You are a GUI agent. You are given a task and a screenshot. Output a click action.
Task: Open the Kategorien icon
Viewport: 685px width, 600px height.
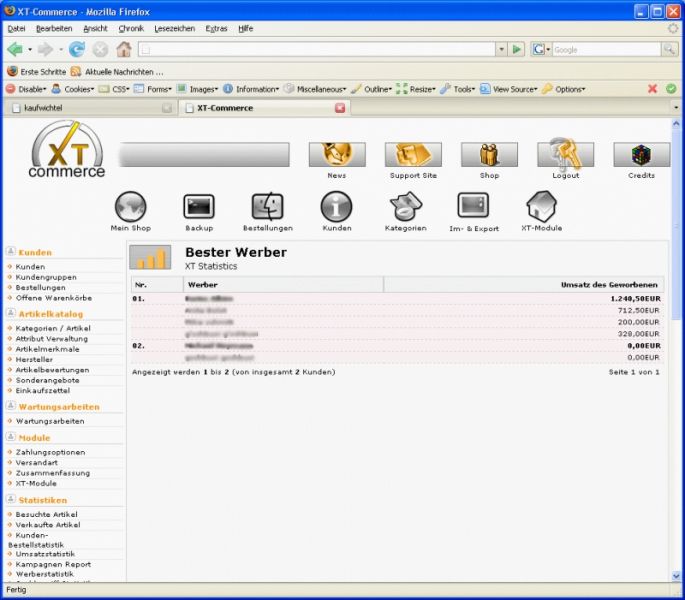pos(405,207)
